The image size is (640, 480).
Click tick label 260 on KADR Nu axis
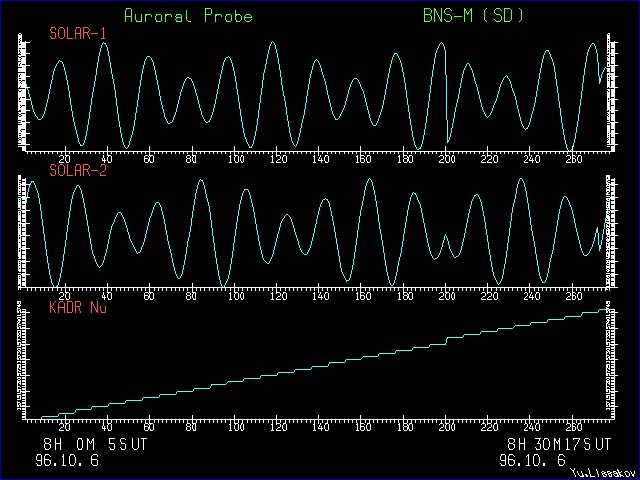click(572, 427)
